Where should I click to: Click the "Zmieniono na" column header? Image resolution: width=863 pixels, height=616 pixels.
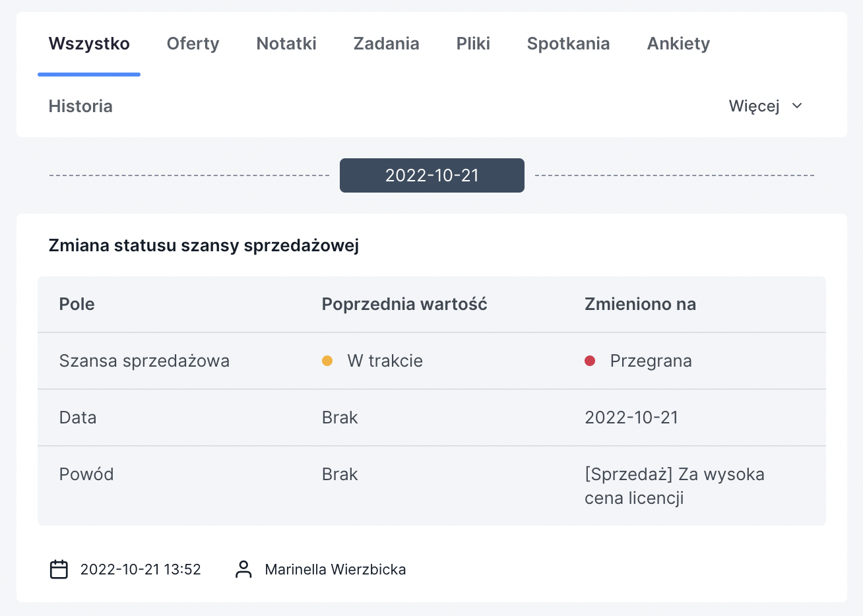[x=640, y=304]
